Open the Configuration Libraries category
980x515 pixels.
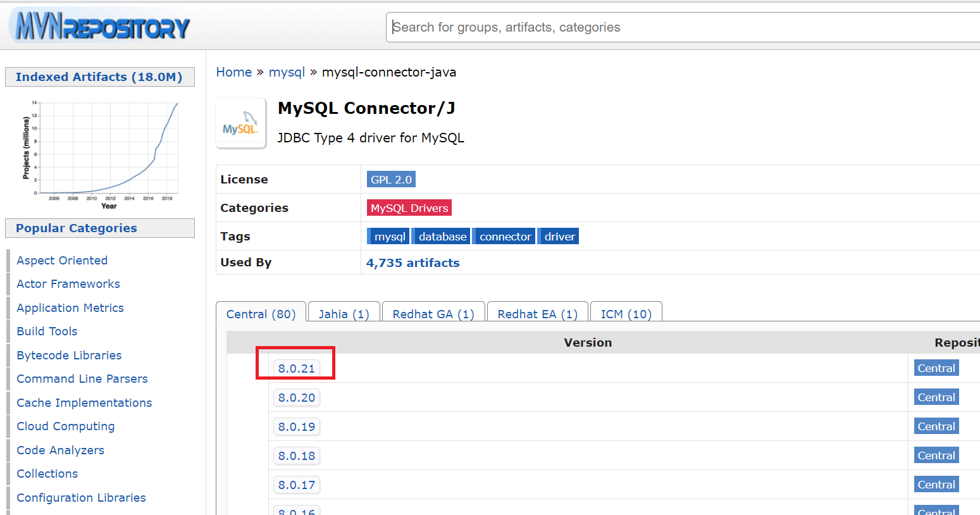coord(81,497)
